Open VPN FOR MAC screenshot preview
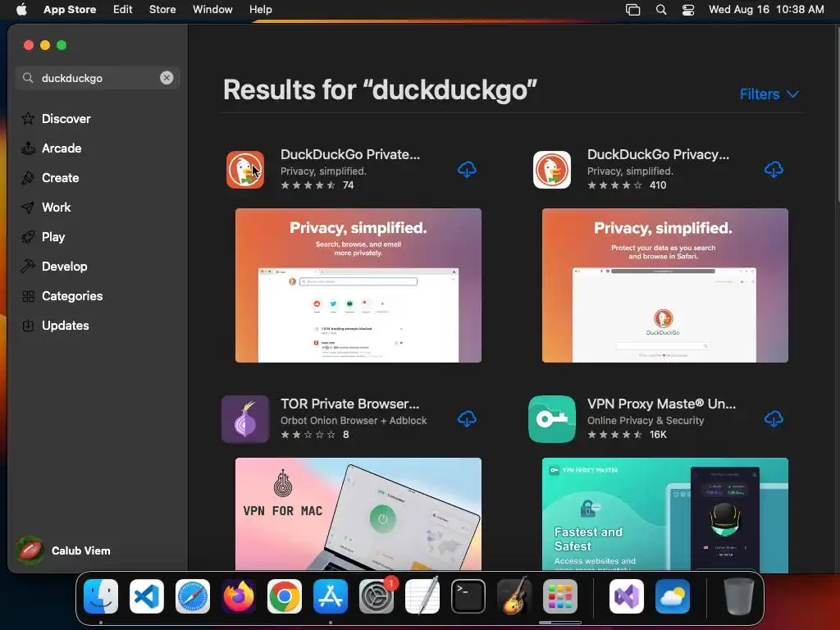The image size is (840, 630). coord(358,514)
